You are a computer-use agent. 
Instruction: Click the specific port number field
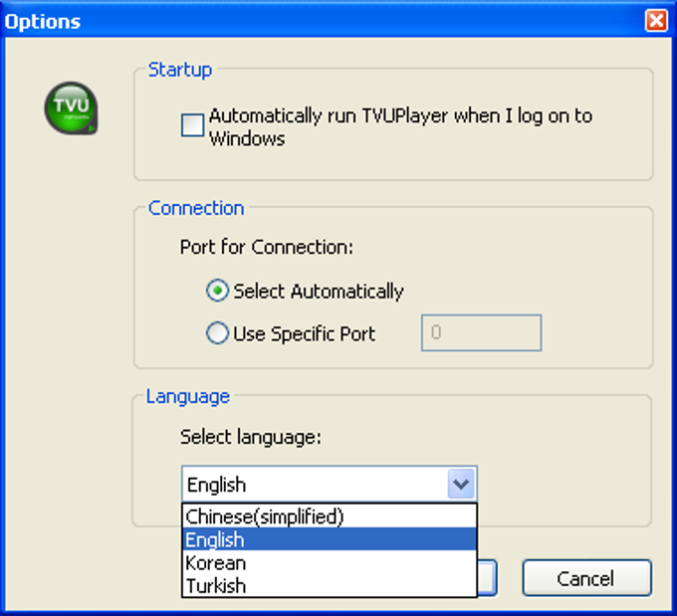(481, 332)
